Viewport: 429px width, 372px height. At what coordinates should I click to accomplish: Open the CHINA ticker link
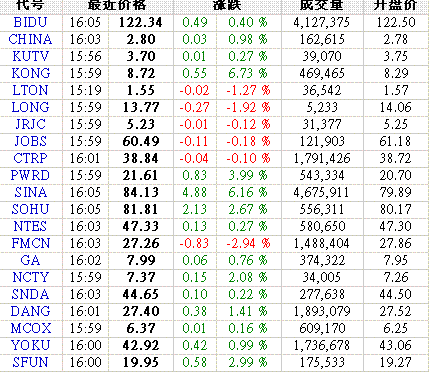30,39
